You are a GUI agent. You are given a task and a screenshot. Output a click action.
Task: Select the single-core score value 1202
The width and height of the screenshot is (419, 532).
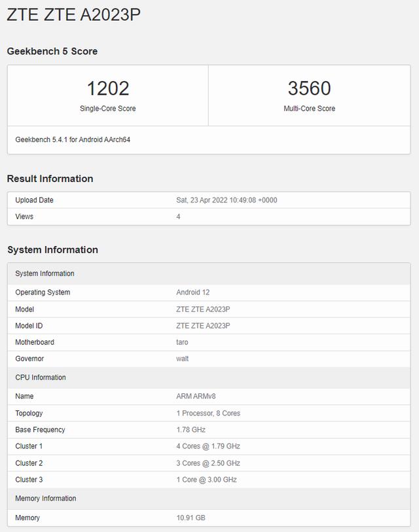click(108, 88)
